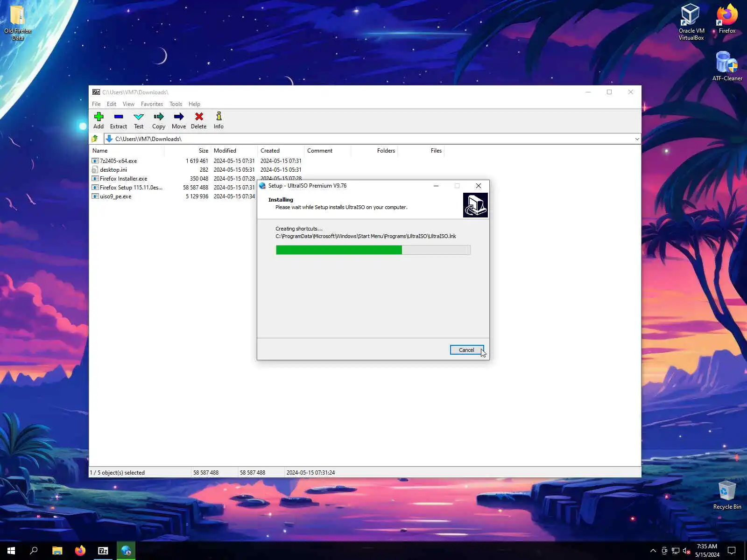The width and height of the screenshot is (747, 560).
Task: Maximize the 7-Zip window
Action: point(609,92)
